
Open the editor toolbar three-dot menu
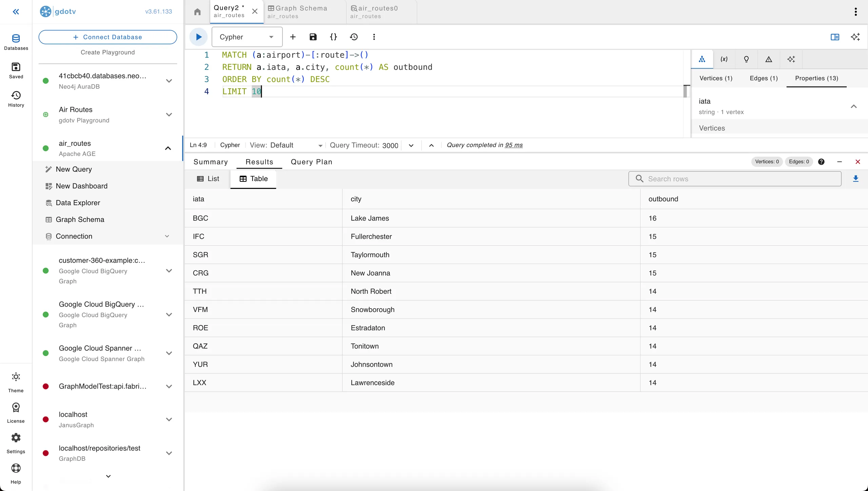click(x=374, y=37)
